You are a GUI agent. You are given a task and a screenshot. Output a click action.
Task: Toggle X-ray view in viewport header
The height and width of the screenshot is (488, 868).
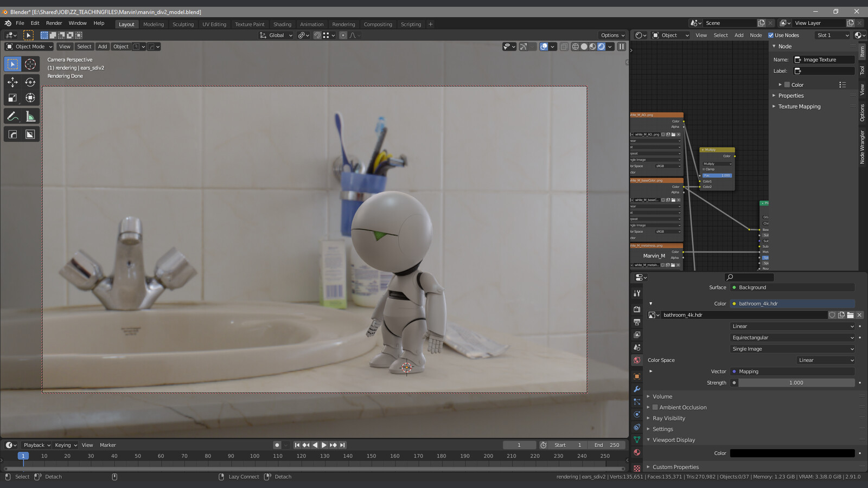coord(564,47)
